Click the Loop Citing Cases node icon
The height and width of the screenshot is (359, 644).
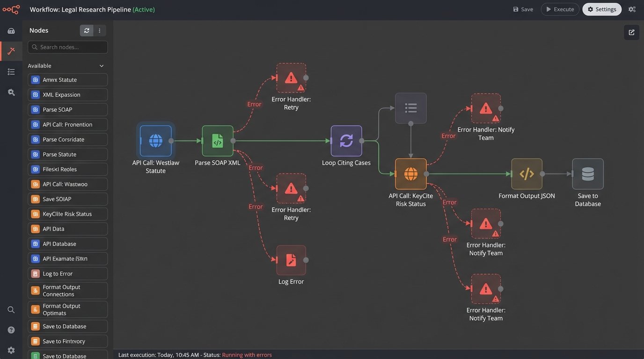point(346,141)
